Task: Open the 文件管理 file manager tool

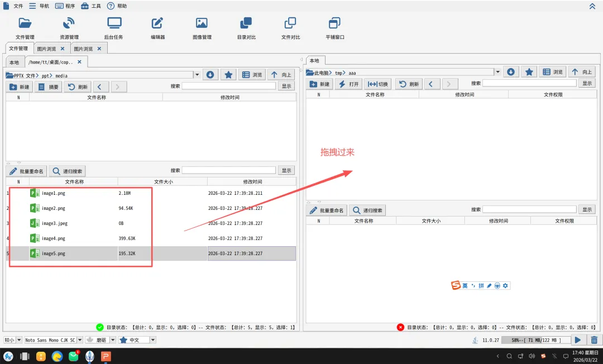Action: 25,28
